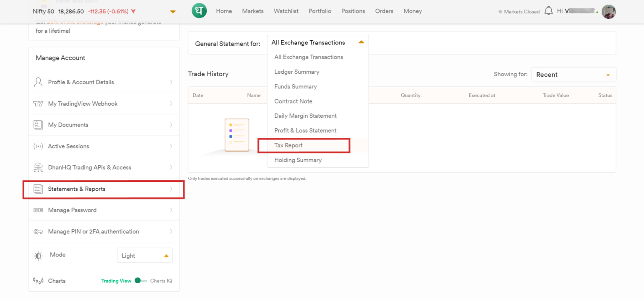Click the Manage Password icon
The height and width of the screenshot is (300, 644).
[x=38, y=210]
